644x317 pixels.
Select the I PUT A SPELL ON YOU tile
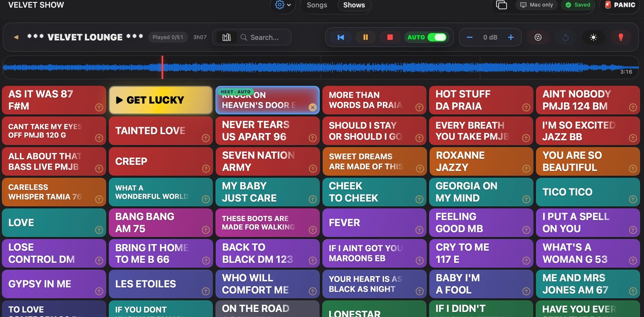click(x=588, y=222)
